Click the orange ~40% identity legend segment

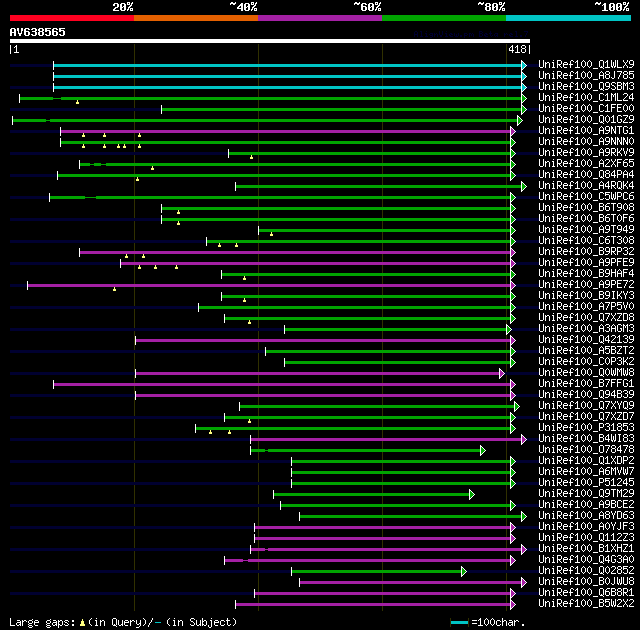pyautogui.click(x=196, y=18)
